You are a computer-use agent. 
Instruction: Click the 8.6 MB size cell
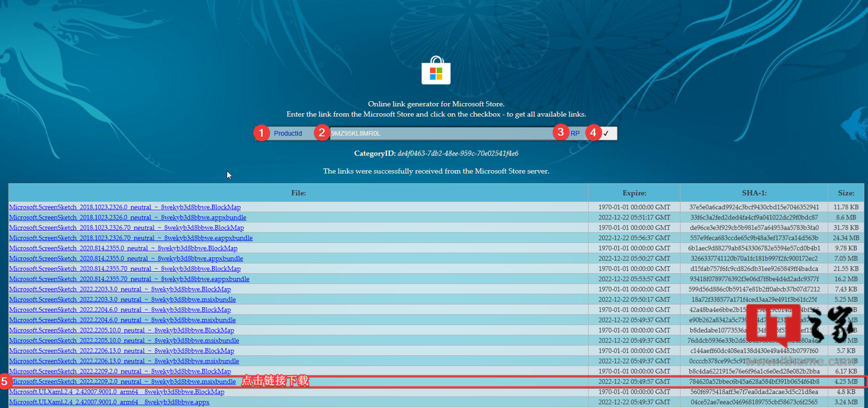coord(846,218)
